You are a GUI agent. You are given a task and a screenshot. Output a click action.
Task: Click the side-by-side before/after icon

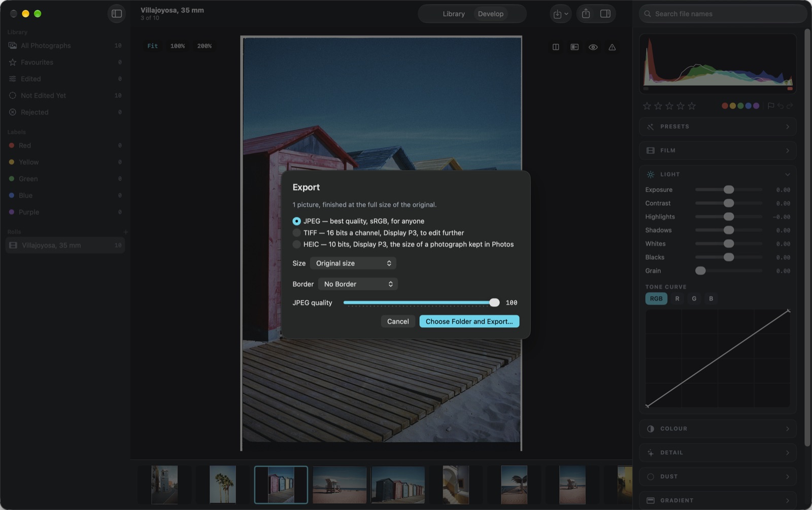[574, 47]
